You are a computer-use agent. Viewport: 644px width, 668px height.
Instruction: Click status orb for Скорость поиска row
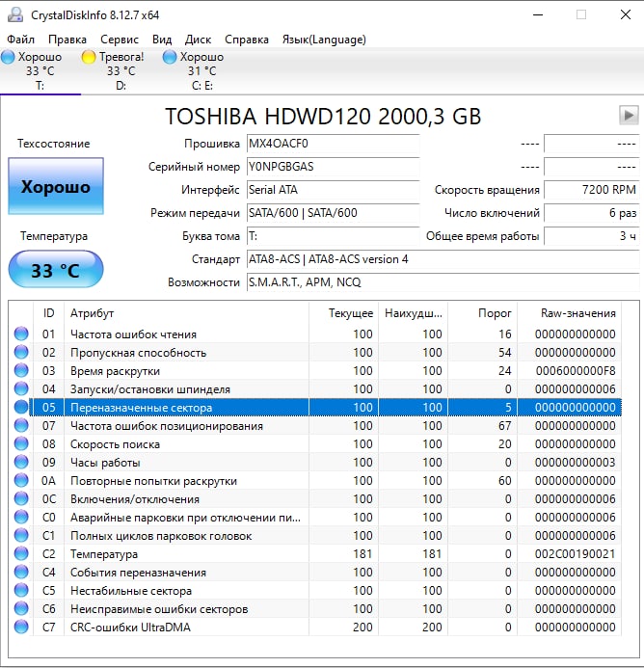pyautogui.click(x=21, y=443)
